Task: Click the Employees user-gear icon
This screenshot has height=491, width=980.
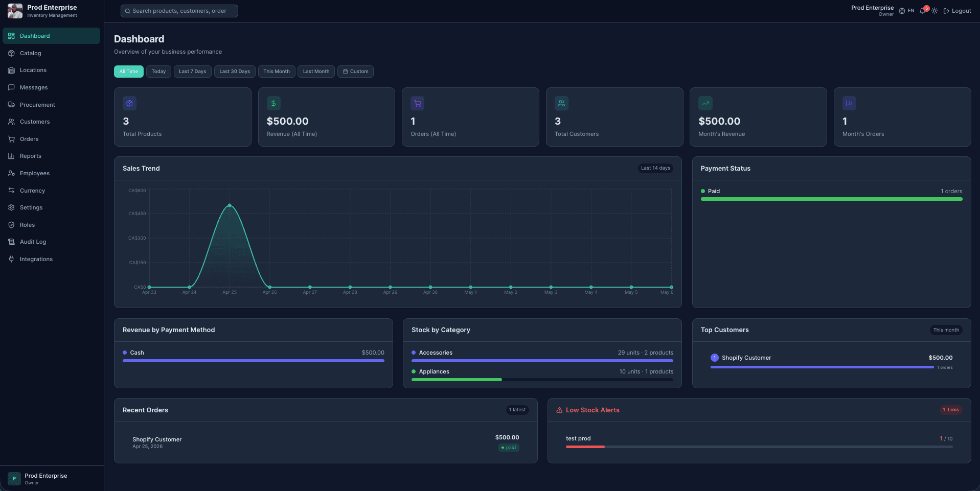Action: pyautogui.click(x=11, y=173)
